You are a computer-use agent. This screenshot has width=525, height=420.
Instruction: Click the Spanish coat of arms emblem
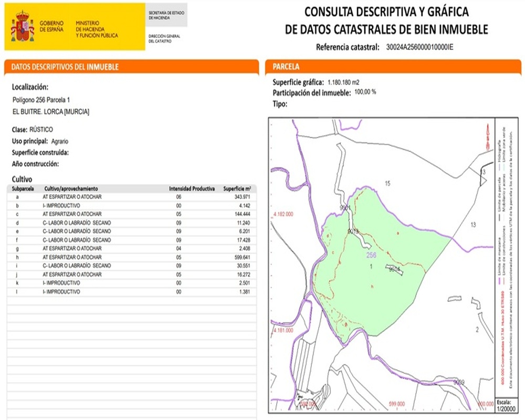[x=23, y=27]
